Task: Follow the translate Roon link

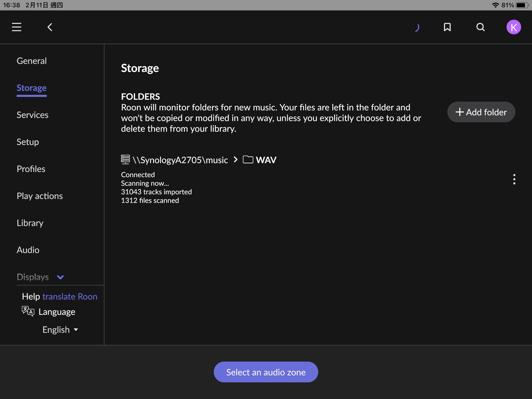Action: tap(70, 296)
